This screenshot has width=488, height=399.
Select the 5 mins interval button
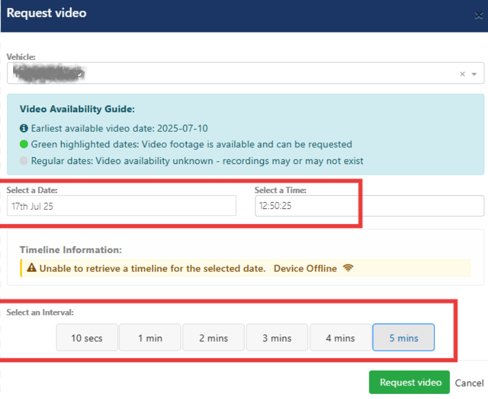pos(404,337)
